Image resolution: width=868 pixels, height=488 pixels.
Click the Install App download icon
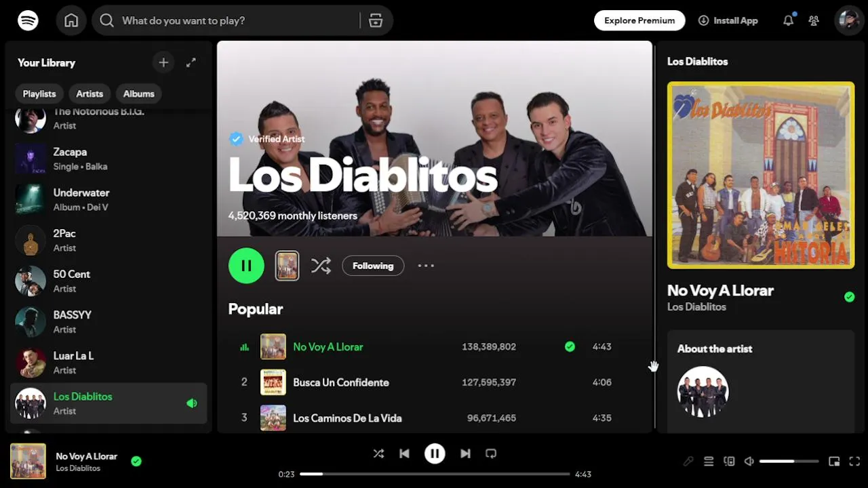pos(703,20)
